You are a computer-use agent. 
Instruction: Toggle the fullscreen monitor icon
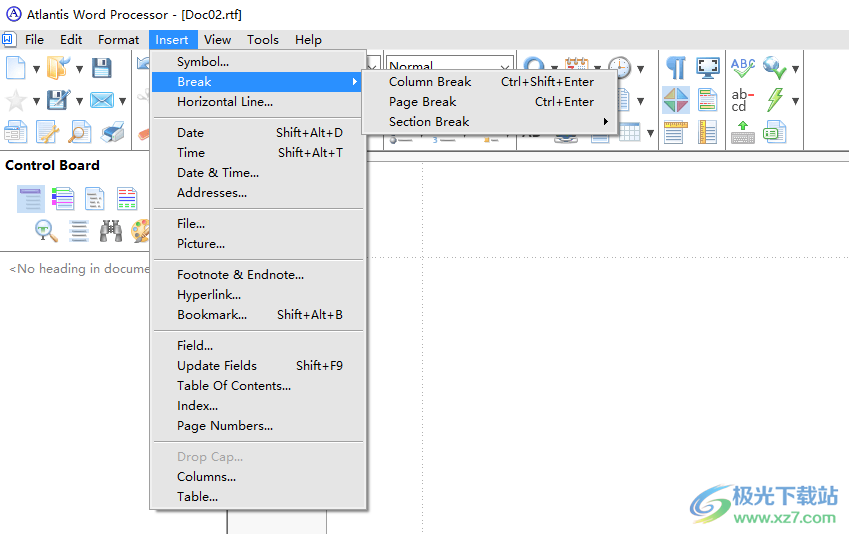click(x=708, y=68)
